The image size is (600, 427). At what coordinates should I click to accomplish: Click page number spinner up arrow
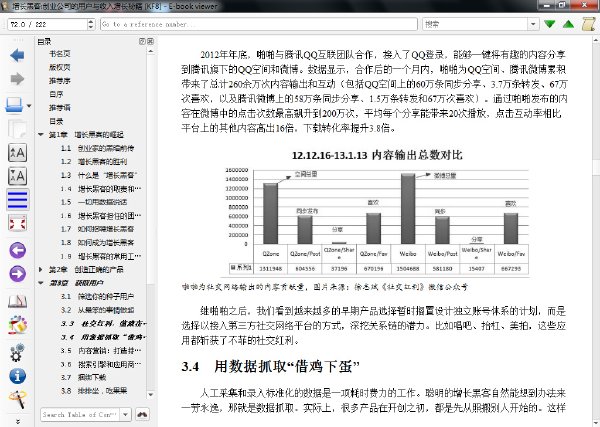pyautogui.click(x=91, y=21)
